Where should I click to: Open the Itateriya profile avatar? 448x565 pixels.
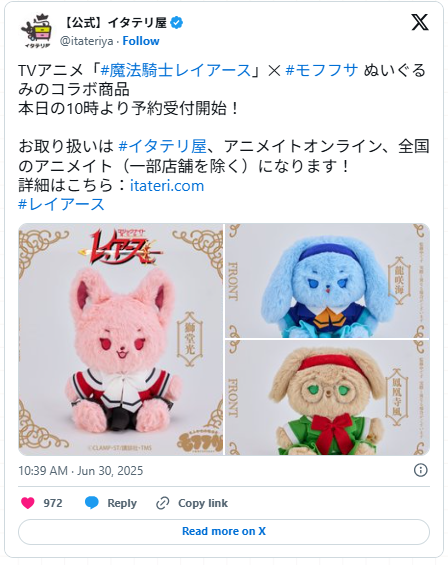pos(36,31)
